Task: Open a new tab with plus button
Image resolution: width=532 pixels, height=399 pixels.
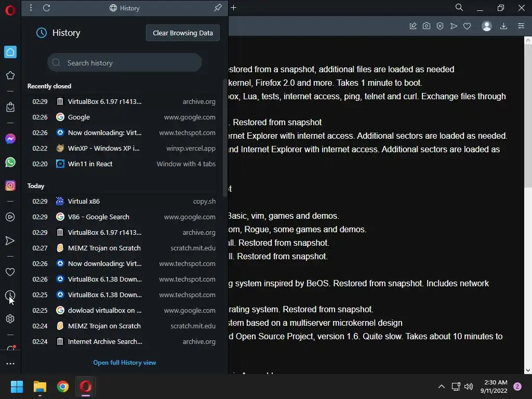Action: (x=233, y=7)
